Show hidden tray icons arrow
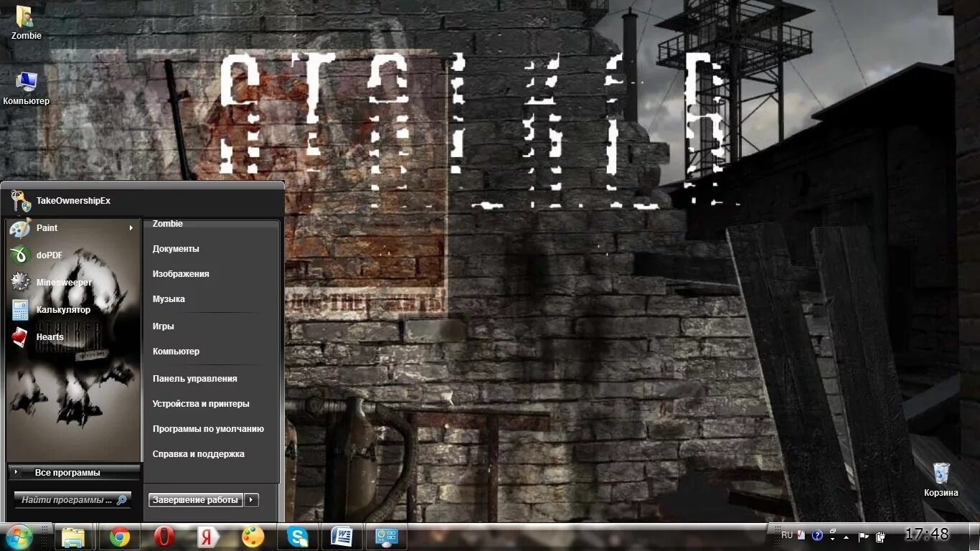The height and width of the screenshot is (551, 980). (x=846, y=537)
